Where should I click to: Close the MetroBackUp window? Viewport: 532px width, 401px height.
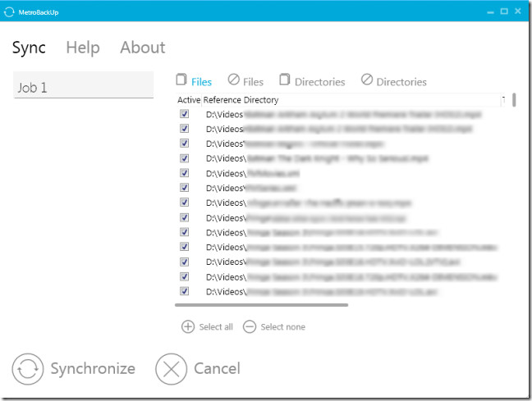click(518, 11)
